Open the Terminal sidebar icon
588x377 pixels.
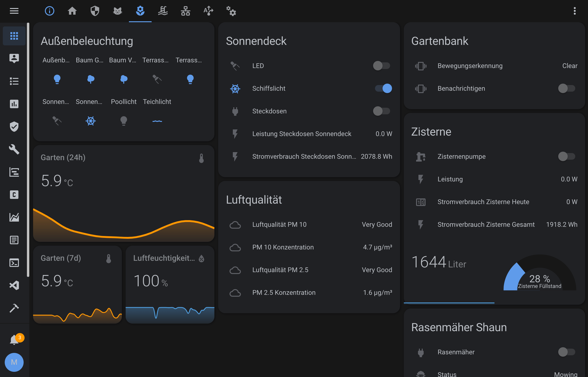click(x=14, y=263)
